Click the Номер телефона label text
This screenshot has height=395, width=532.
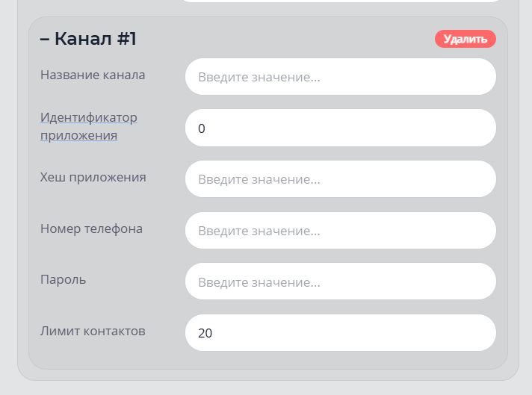pyautogui.click(x=91, y=228)
